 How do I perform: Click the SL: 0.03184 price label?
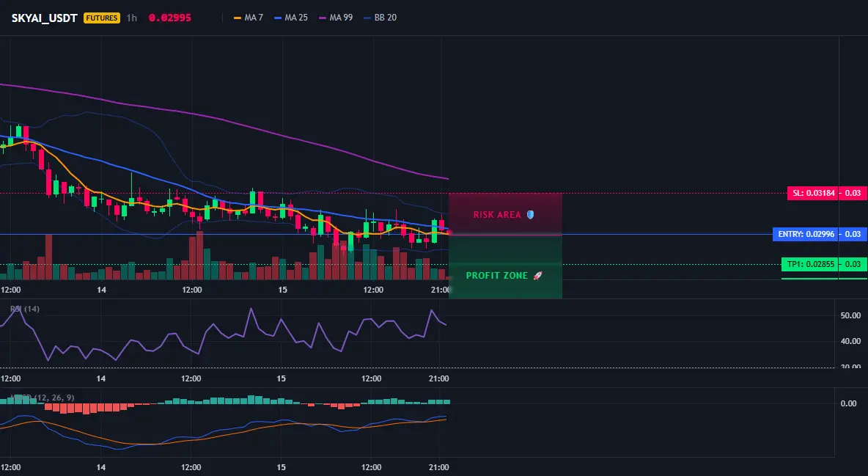(x=813, y=194)
